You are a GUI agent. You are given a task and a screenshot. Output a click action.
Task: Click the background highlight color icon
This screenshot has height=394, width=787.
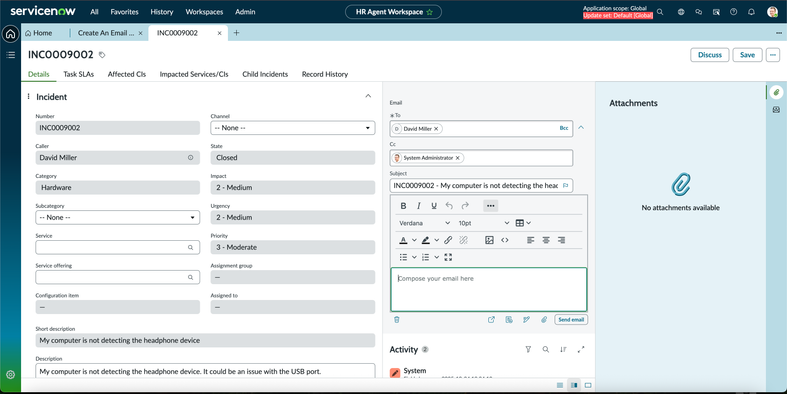click(426, 240)
